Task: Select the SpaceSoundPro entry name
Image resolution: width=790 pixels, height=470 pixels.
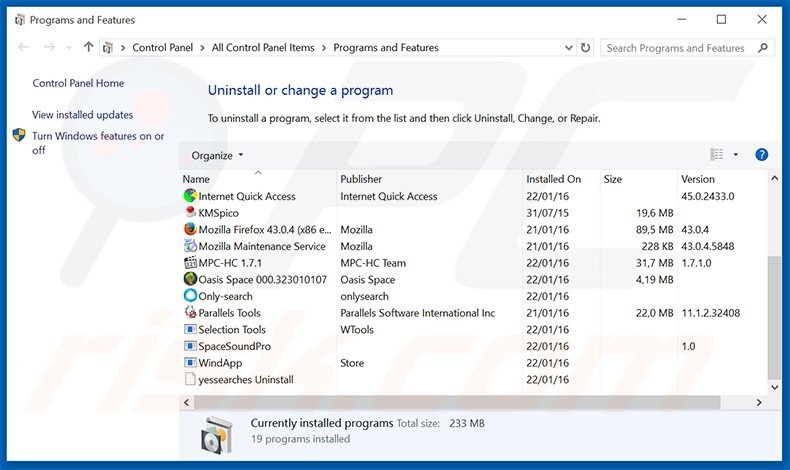Action: click(234, 346)
